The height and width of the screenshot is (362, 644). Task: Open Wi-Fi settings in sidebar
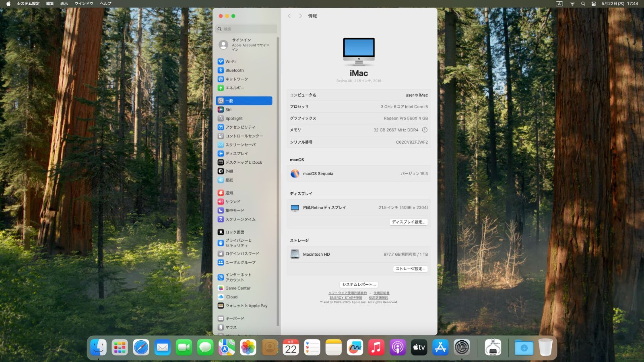pyautogui.click(x=244, y=62)
